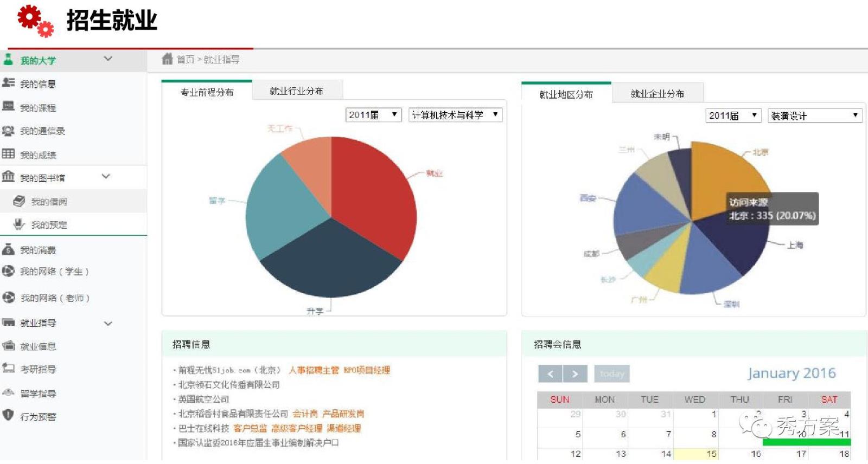Image resolution: width=868 pixels, height=464 pixels.
Task: Open the 我的成绩 table icon
Action: point(8,154)
